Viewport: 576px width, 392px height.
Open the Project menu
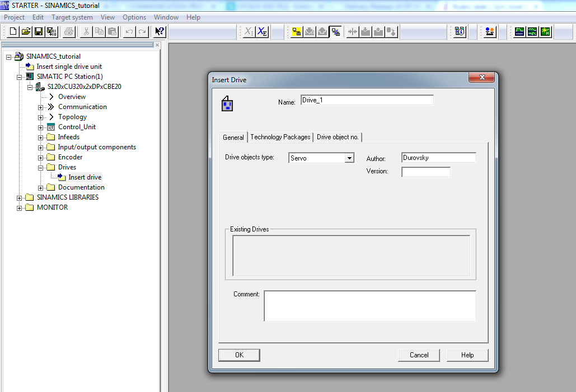coord(14,17)
